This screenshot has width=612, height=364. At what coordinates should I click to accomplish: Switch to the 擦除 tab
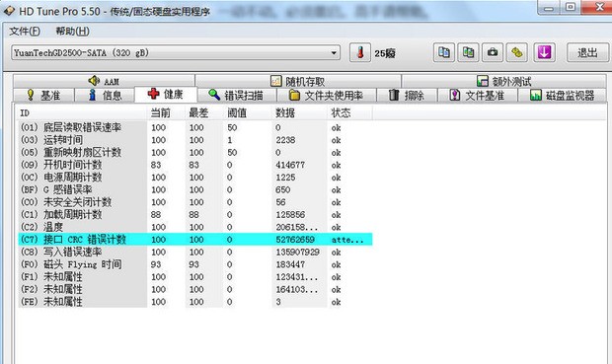[x=407, y=96]
